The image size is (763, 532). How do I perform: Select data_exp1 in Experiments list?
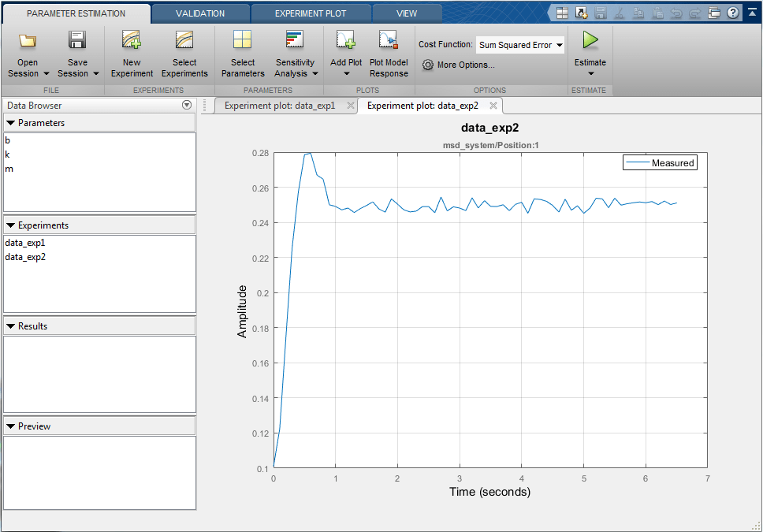pos(25,243)
